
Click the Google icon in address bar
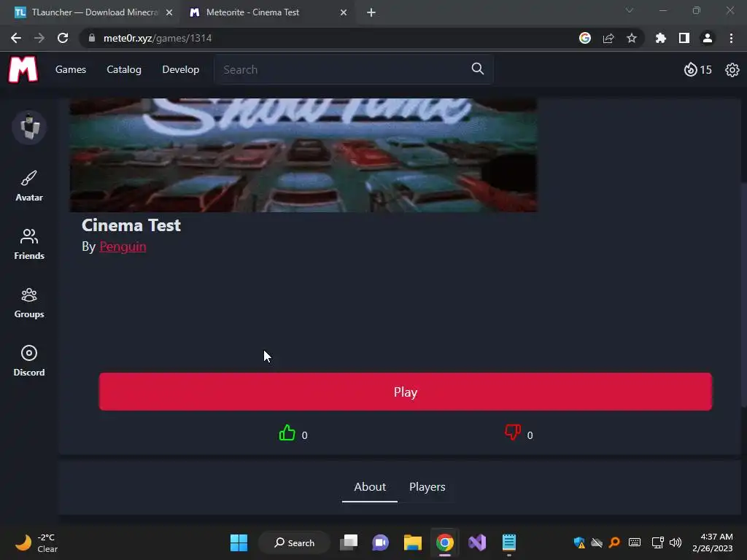(x=584, y=38)
